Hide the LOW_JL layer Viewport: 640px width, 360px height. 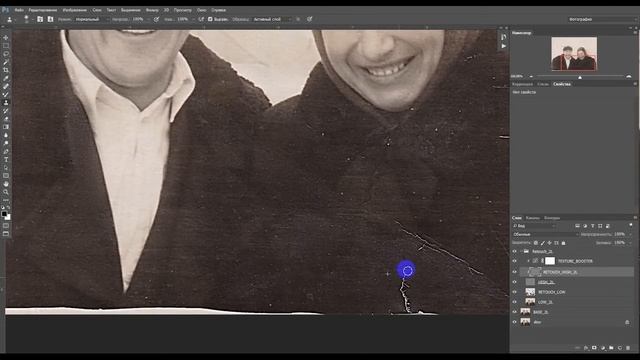515,302
